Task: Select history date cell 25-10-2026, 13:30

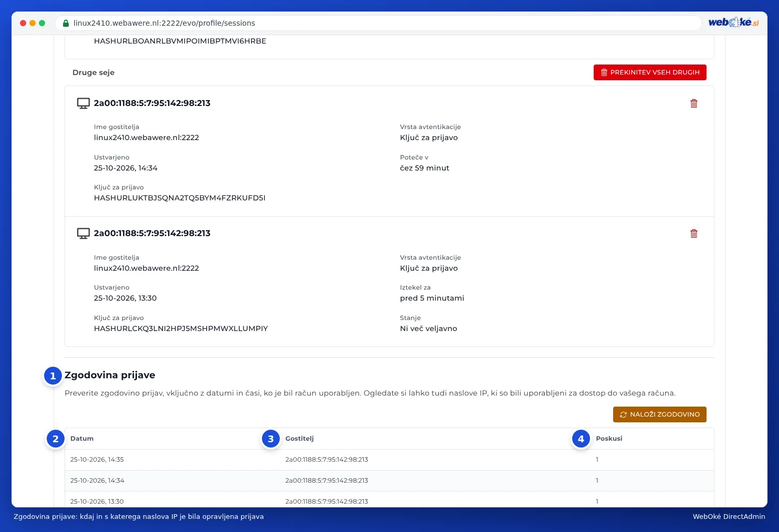Action: pyautogui.click(x=97, y=502)
